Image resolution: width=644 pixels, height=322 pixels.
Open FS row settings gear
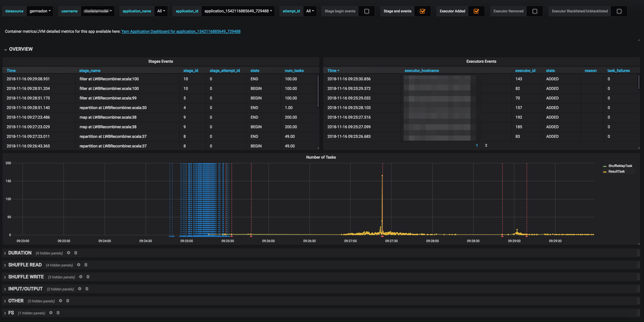[x=51, y=313]
